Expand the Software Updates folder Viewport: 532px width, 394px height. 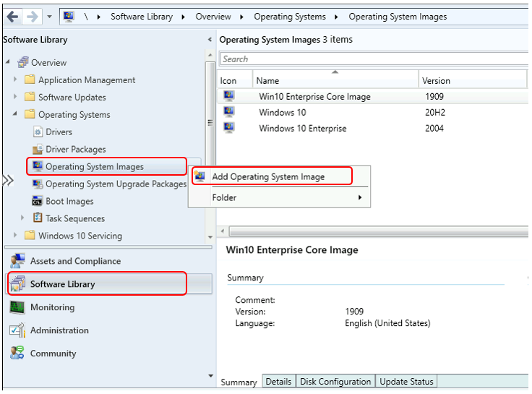pyautogui.click(x=15, y=97)
